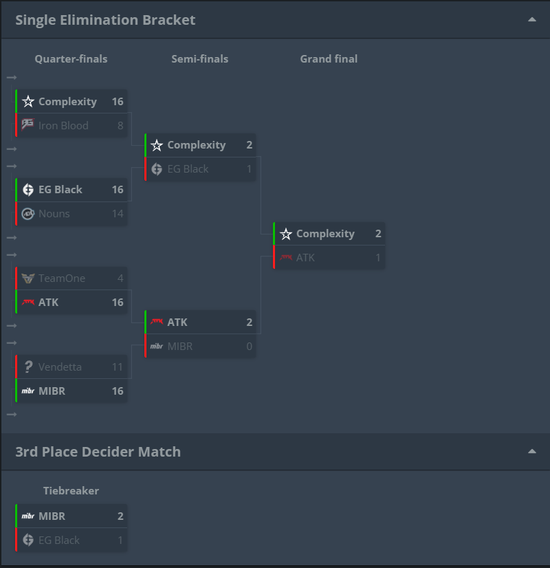Click MIBR logo in tiebreaker match

point(28,516)
